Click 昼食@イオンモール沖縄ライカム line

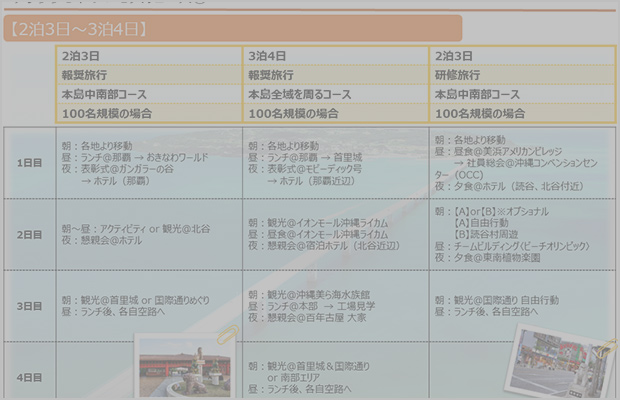pos(318,234)
